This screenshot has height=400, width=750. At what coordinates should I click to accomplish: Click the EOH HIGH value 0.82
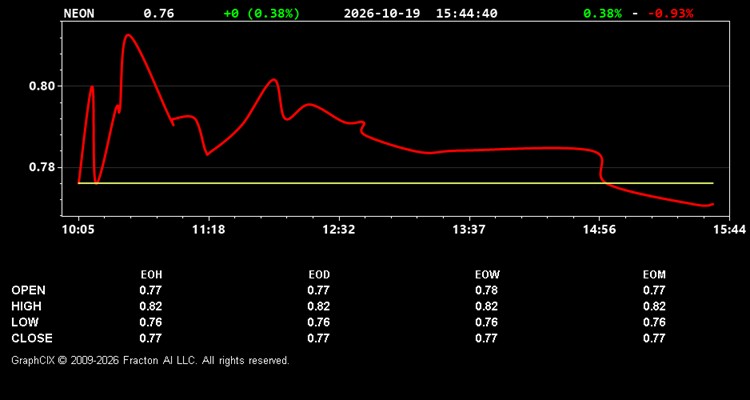151,306
